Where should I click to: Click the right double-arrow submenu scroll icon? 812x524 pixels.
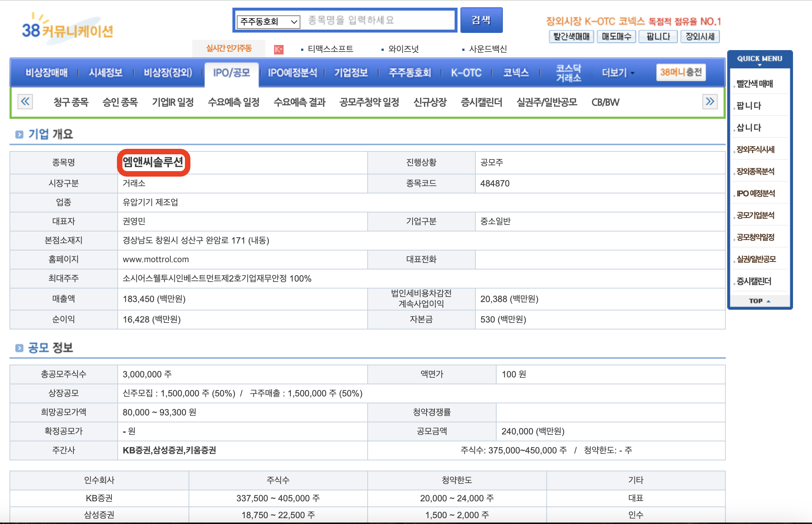pyautogui.click(x=710, y=101)
